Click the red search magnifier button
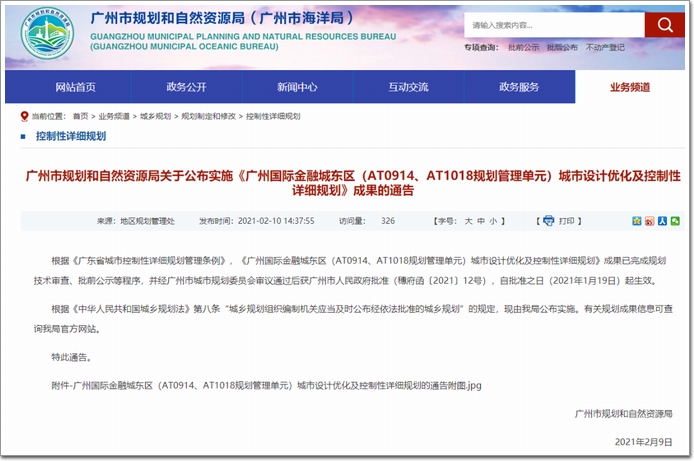This screenshot has height=461, width=694. pyautogui.click(x=664, y=25)
